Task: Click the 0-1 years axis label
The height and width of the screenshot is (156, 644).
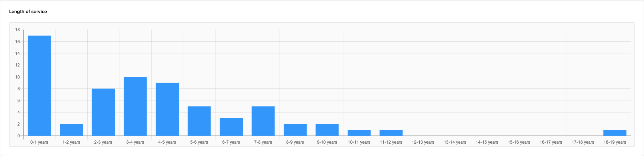Action: point(39,142)
